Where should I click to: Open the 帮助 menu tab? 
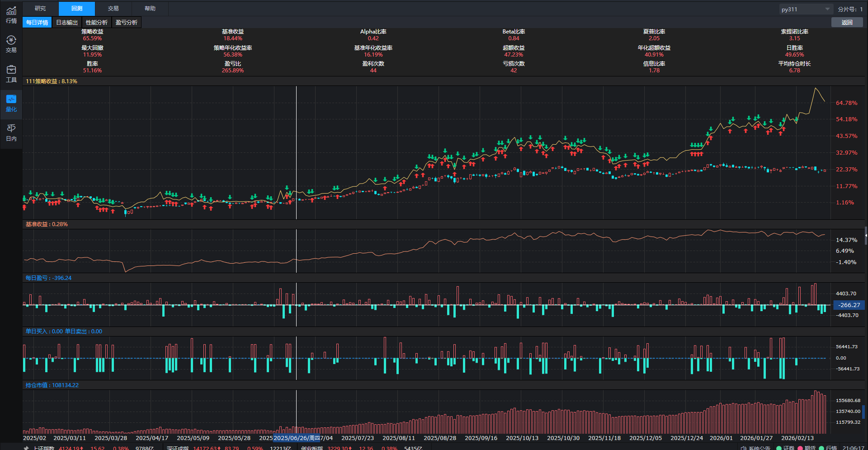pos(150,9)
